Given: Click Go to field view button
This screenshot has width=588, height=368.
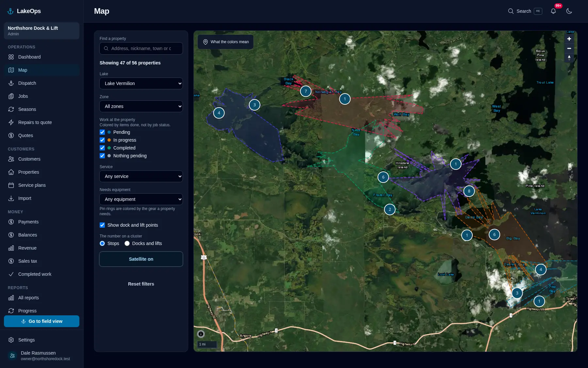Looking at the screenshot, I should tap(41, 321).
